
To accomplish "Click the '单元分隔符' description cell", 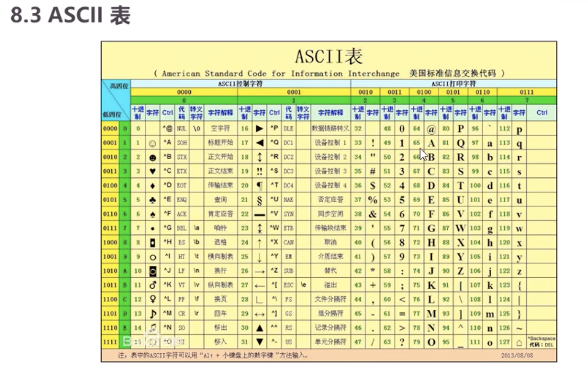I will pyautogui.click(x=330, y=342).
